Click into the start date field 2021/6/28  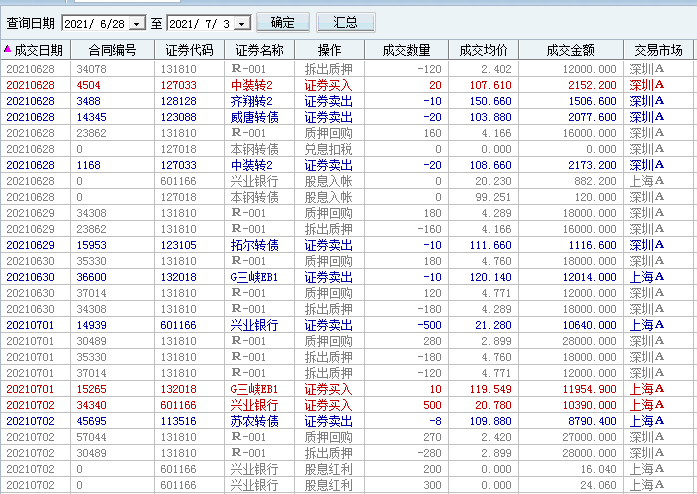pos(96,23)
